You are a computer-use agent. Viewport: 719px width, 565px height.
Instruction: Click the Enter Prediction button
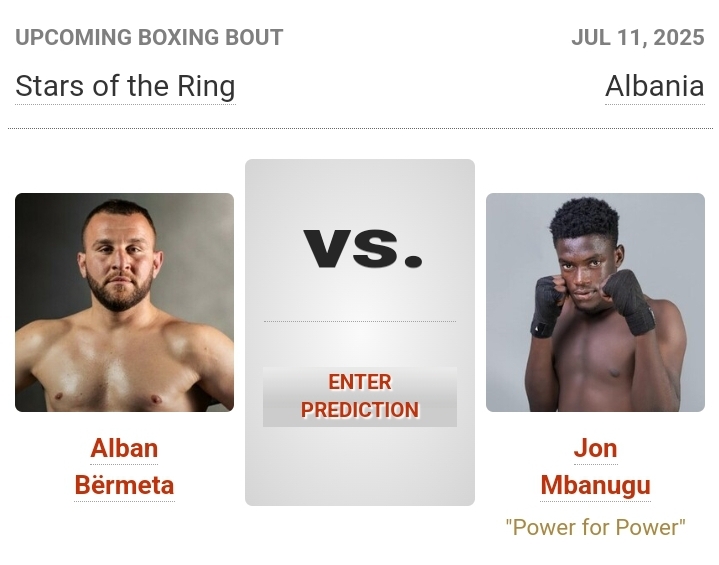[359, 396]
